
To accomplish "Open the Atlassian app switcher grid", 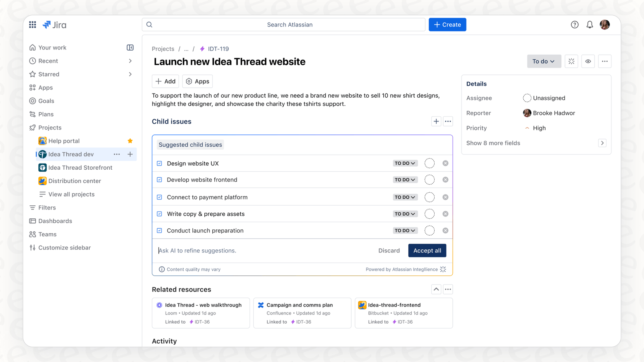I will 33,25.
